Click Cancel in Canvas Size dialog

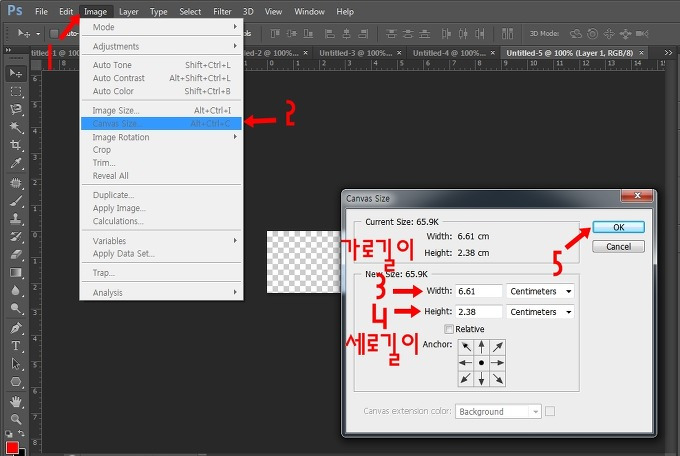pos(618,247)
